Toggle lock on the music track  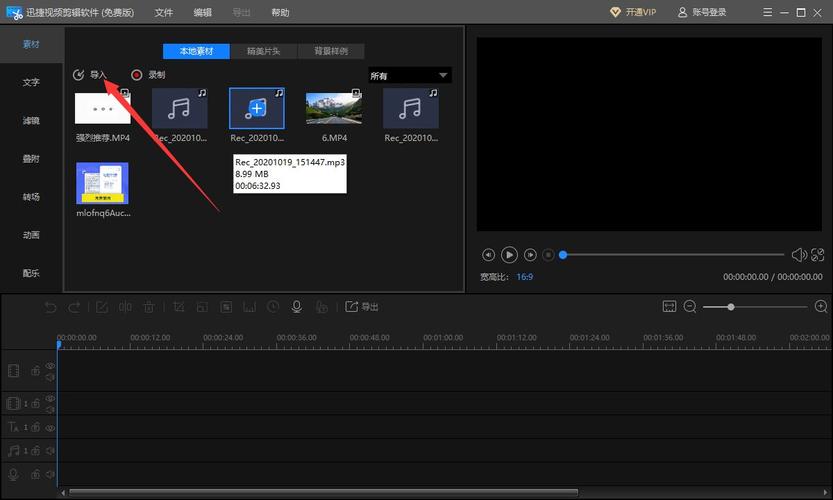36,451
